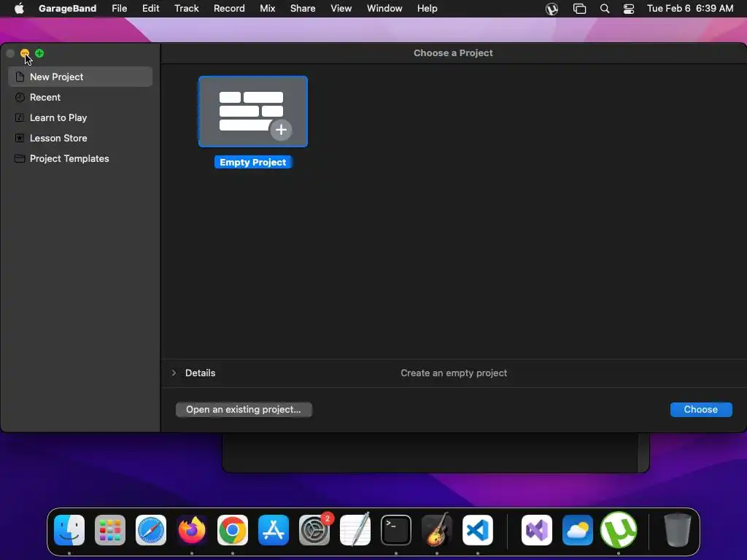The width and height of the screenshot is (747, 560).
Task: Select the Empty Project thumbnail
Action: tap(253, 112)
